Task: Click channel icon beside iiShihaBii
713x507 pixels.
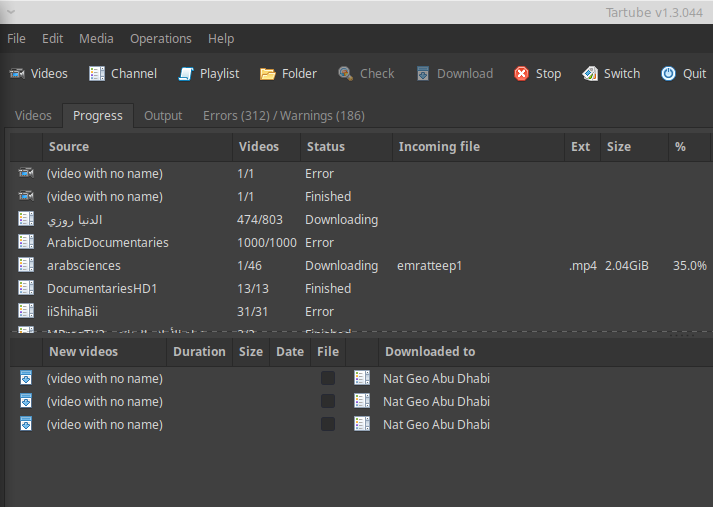Action: click(x=26, y=311)
